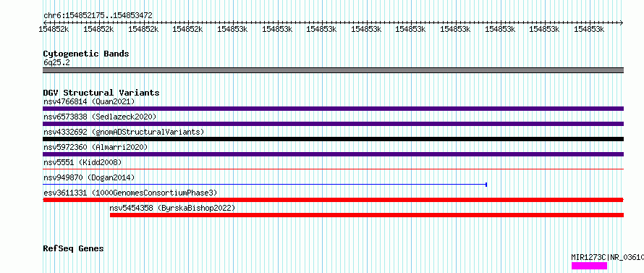
Task: Click the MIR1273C|NR_0361 gene label
Action: click(607, 258)
